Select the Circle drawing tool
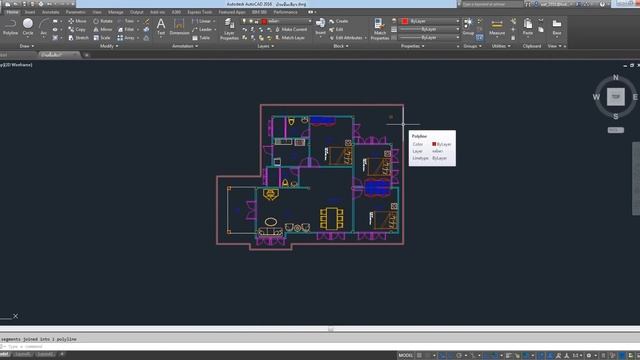 point(28,27)
